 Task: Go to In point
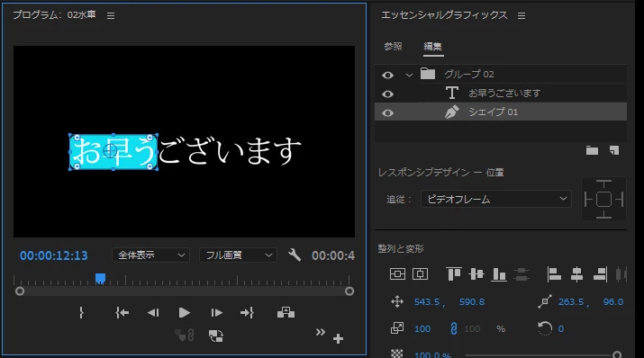122,313
